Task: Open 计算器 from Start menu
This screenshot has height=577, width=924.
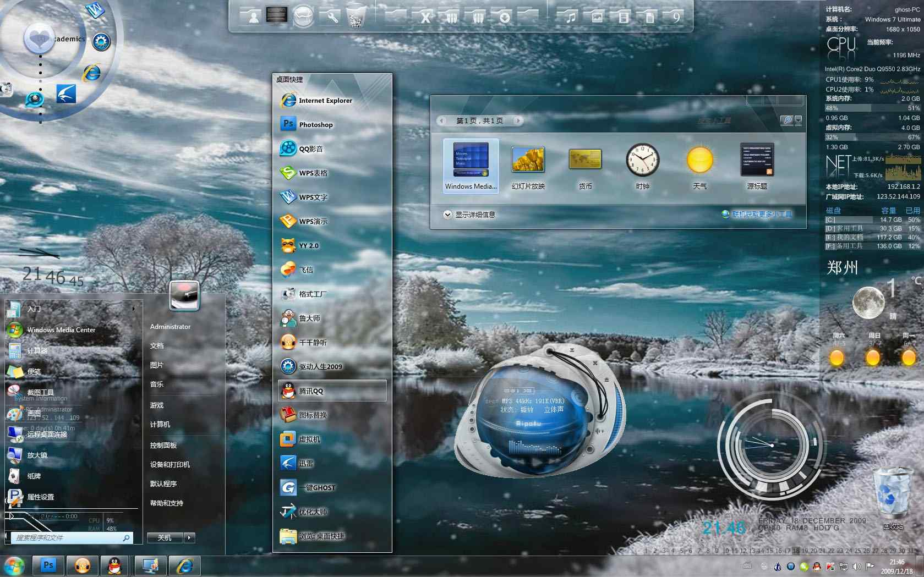Action: 72,350
